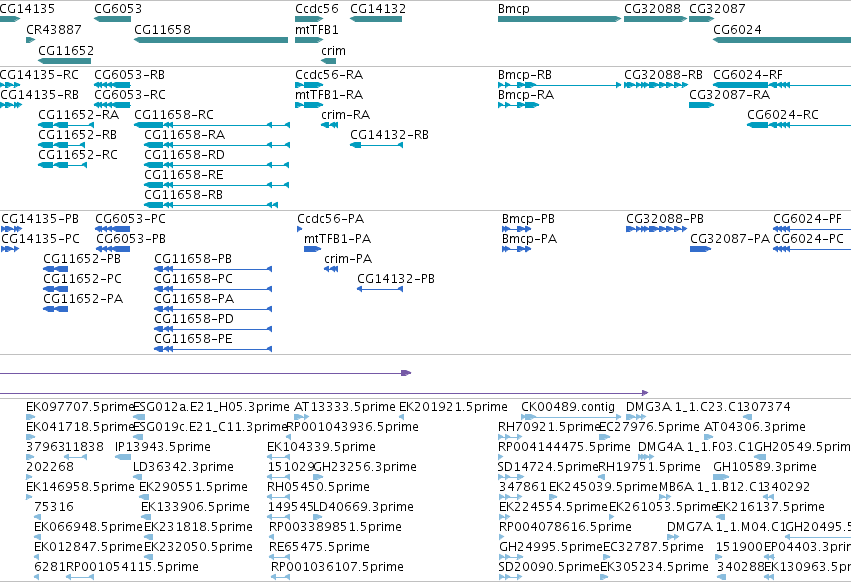This screenshot has height=582, width=851.
Task: Click the Bmcp gene feature
Action: tap(560, 19)
